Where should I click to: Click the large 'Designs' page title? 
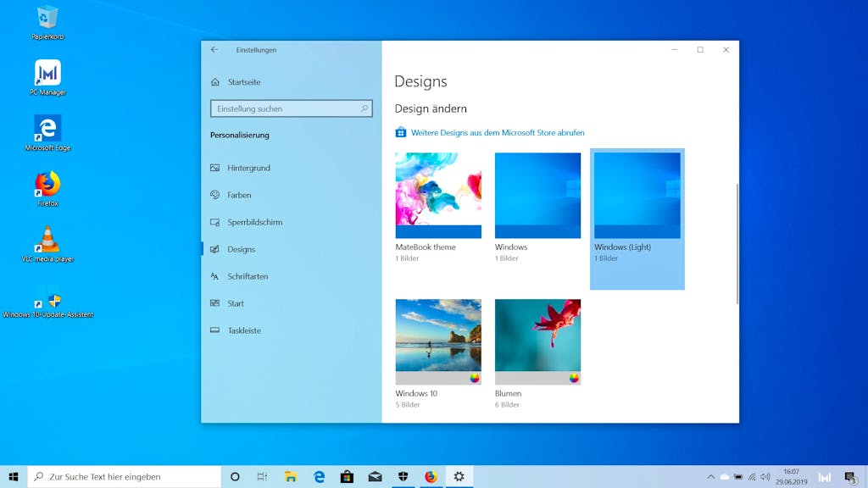[x=420, y=82]
